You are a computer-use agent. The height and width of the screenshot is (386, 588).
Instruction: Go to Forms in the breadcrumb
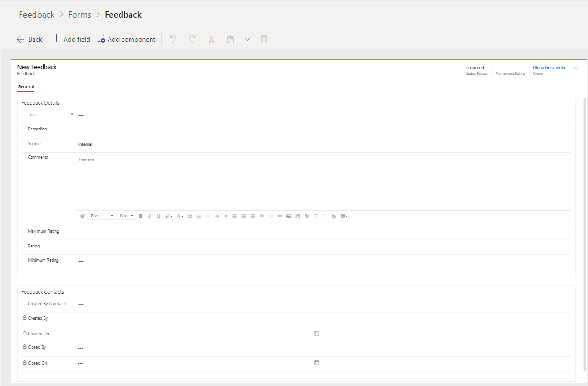(x=79, y=15)
